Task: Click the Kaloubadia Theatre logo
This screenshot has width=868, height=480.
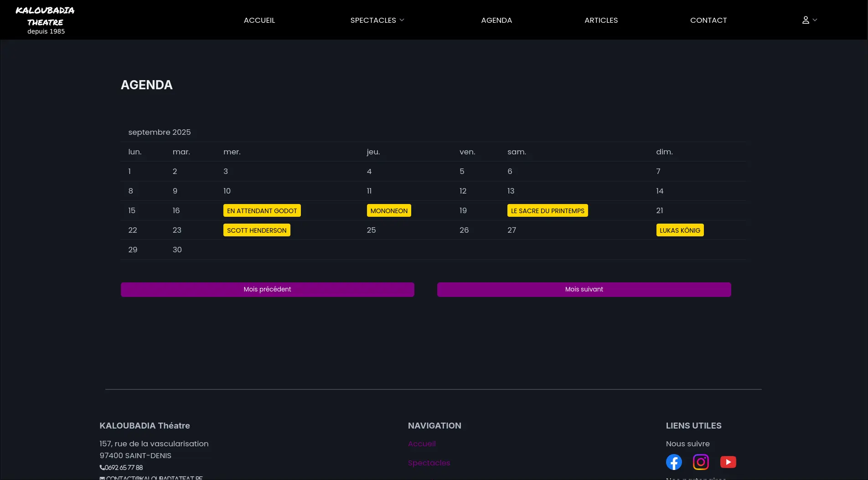Action: [46, 19]
